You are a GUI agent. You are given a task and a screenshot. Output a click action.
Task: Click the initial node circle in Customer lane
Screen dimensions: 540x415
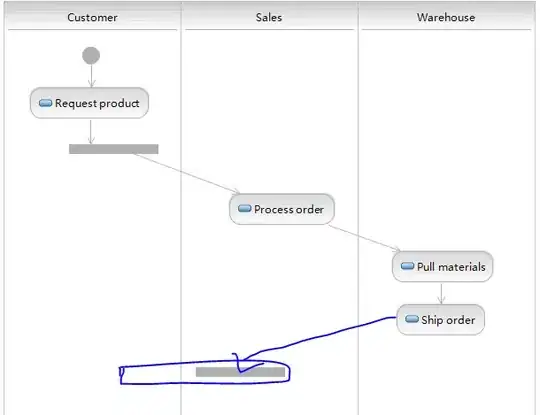coord(91,55)
